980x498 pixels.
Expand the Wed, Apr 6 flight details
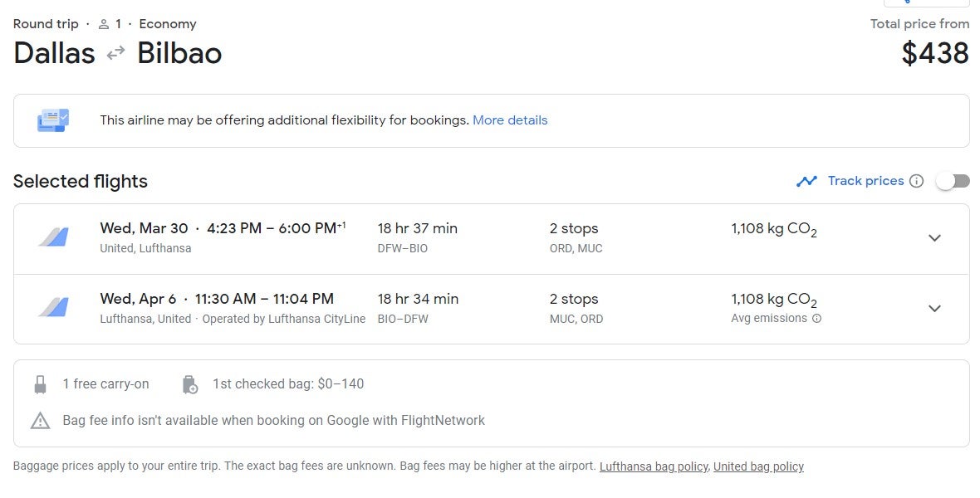click(x=934, y=309)
